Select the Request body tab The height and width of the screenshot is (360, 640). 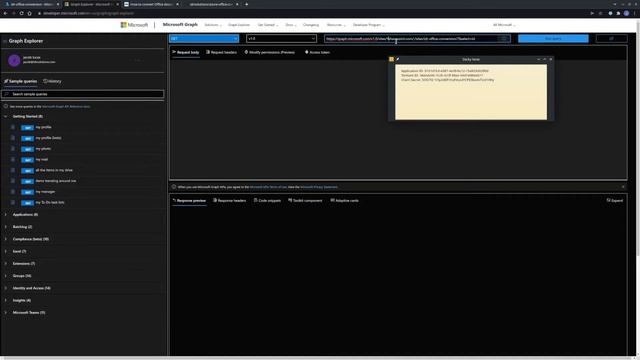point(186,52)
